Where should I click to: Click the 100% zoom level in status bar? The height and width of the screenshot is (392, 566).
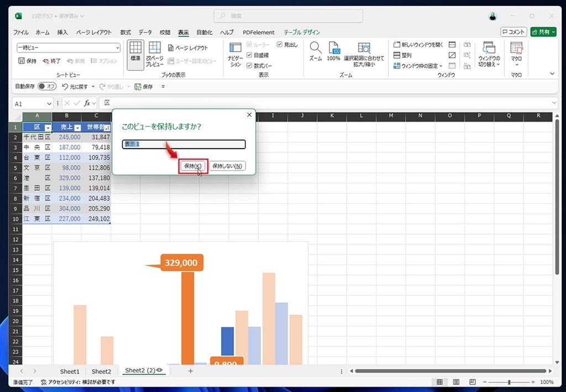(547, 382)
